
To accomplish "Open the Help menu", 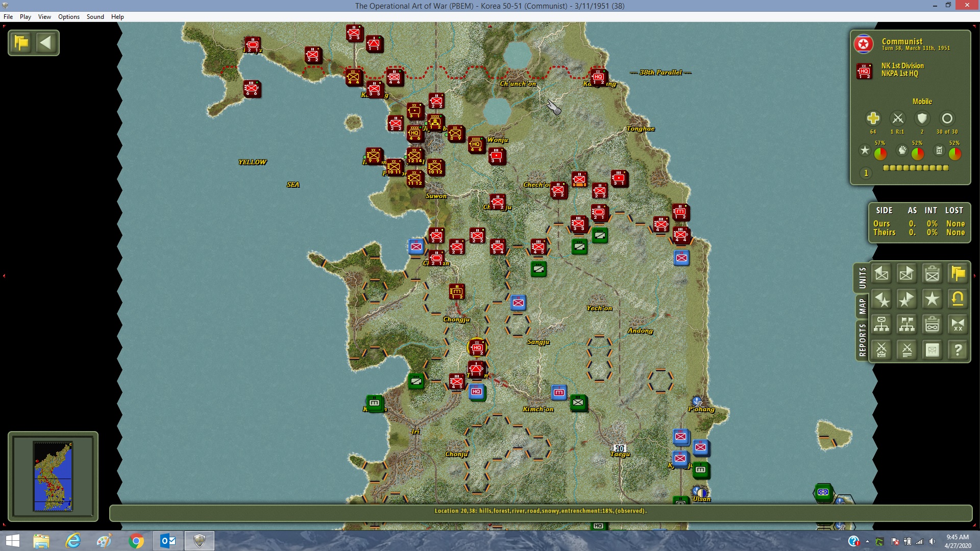I will tap(117, 17).
